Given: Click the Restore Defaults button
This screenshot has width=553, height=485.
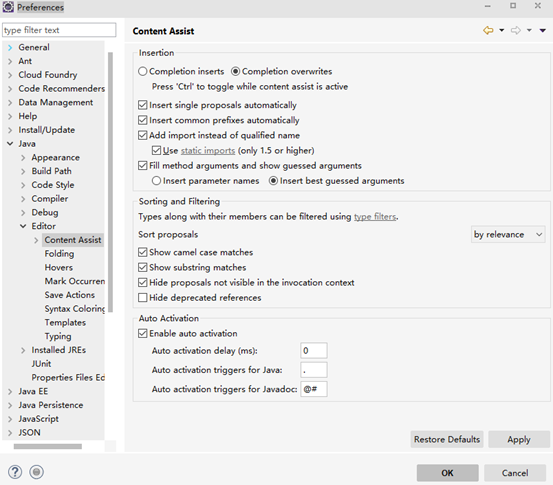Looking at the screenshot, I should click(x=447, y=439).
